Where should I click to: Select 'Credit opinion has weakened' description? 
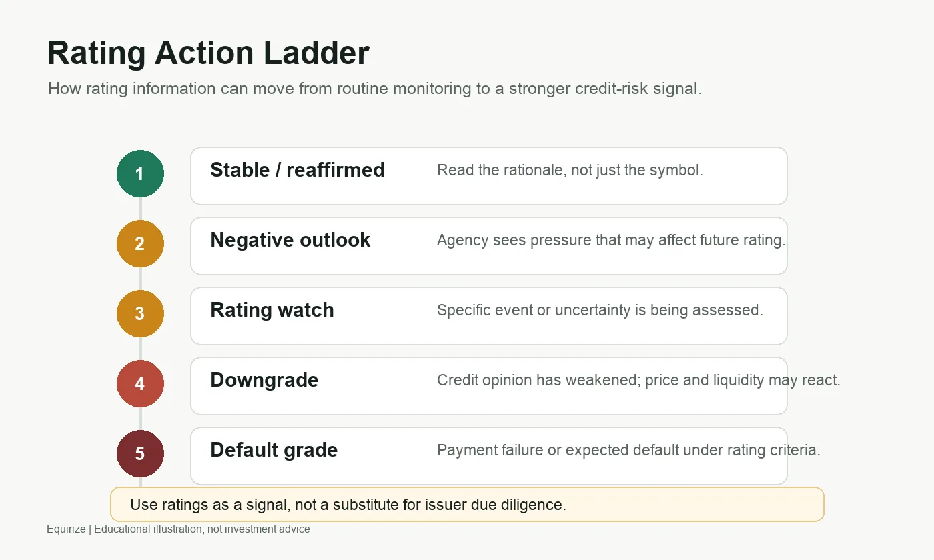pos(638,380)
